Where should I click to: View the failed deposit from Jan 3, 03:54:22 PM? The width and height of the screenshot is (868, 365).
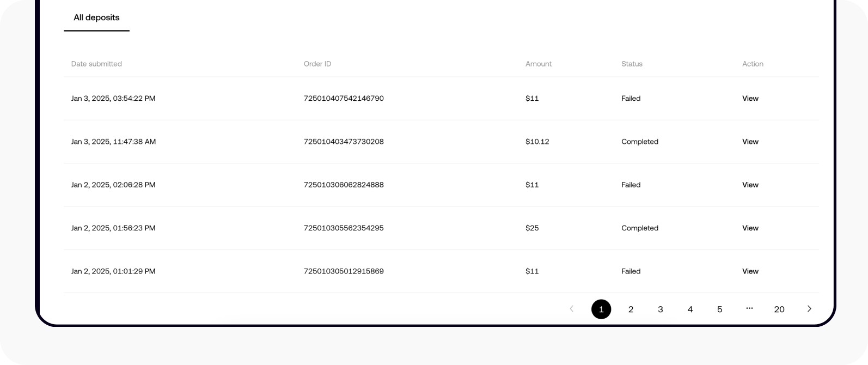750,98
